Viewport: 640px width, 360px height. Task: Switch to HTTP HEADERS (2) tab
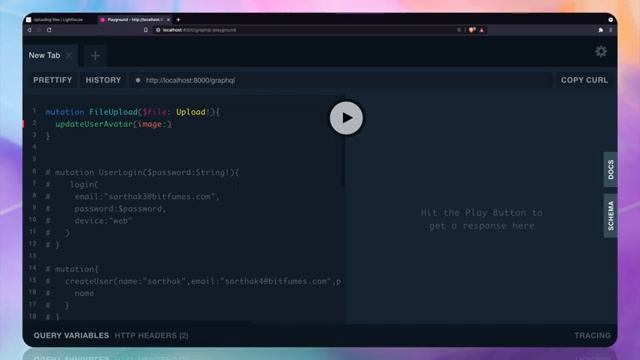pos(151,336)
